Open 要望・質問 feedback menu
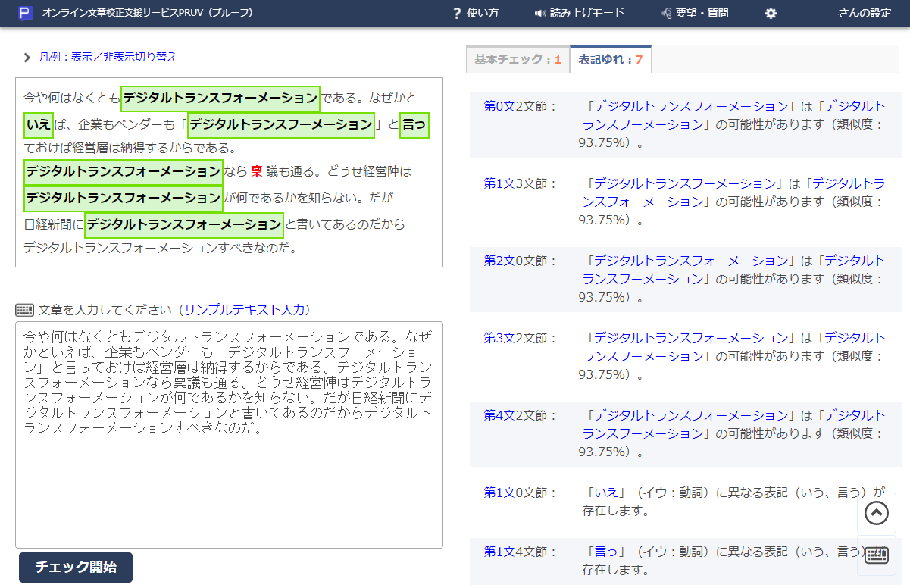This screenshot has width=910, height=588. point(694,13)
